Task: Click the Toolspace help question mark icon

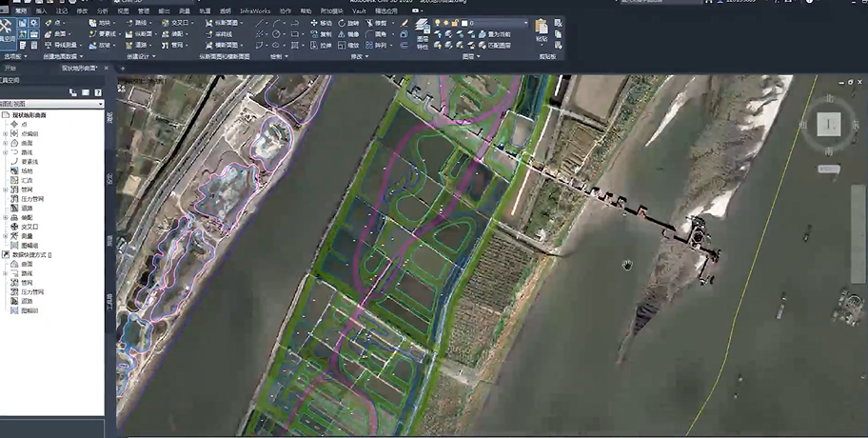Action: 98,92
